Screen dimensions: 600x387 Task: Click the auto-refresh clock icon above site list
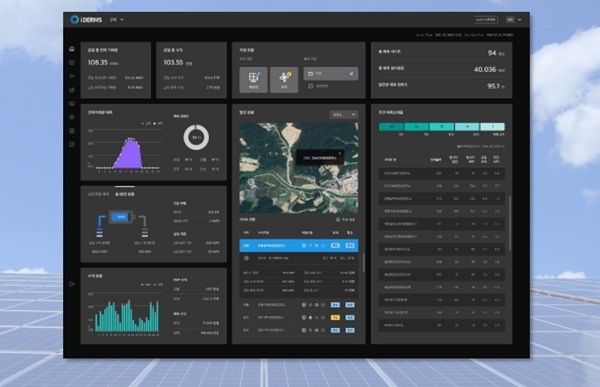(338, 220)
